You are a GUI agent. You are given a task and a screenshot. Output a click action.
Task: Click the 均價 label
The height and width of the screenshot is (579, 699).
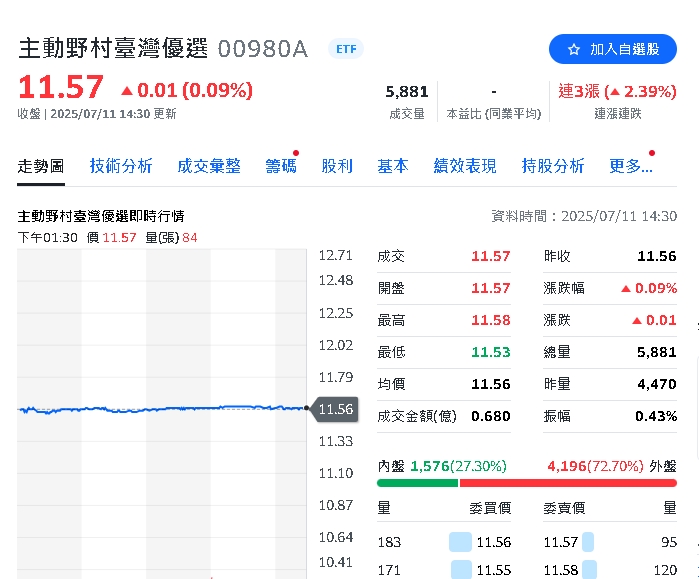(x=391, y=384)
